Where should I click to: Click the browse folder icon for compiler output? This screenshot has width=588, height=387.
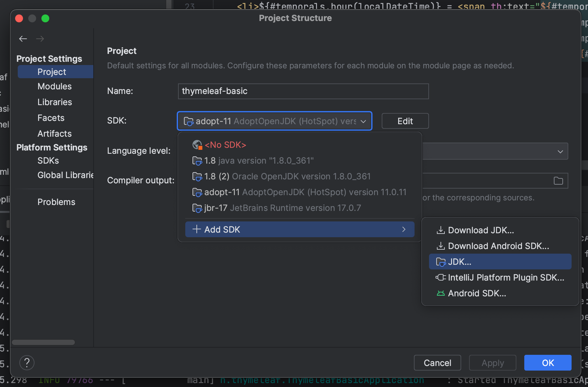[558, 181]
